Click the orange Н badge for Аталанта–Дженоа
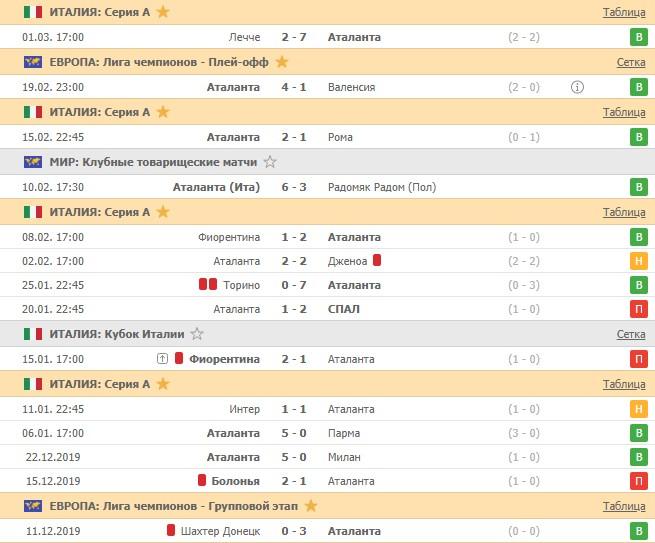The image size is (655, 543). pyautogui.click(x=637, y=261)
